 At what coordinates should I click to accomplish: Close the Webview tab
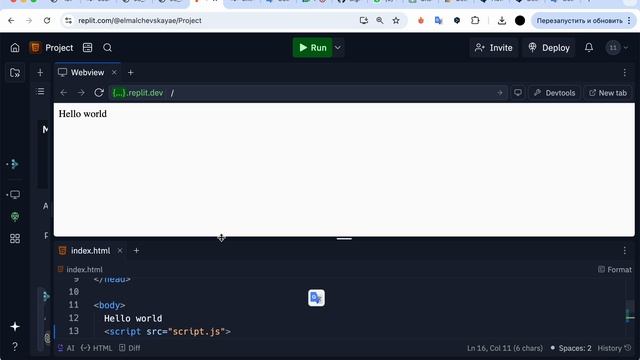114,73
